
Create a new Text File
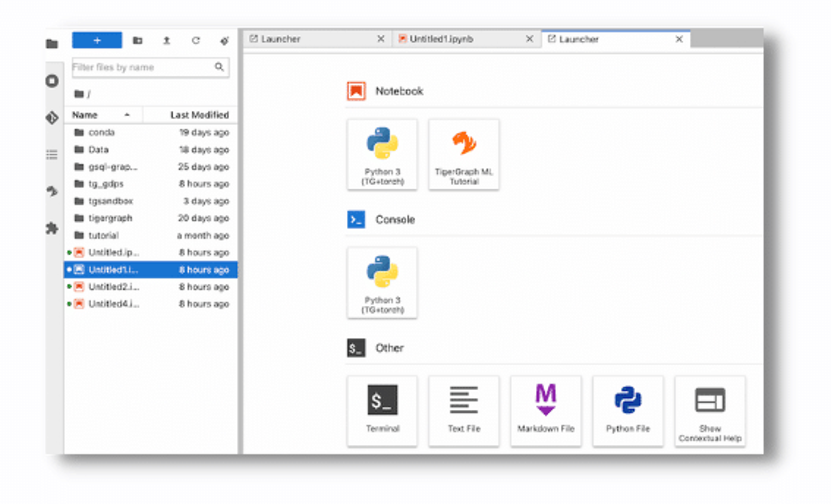coord(464,411)
